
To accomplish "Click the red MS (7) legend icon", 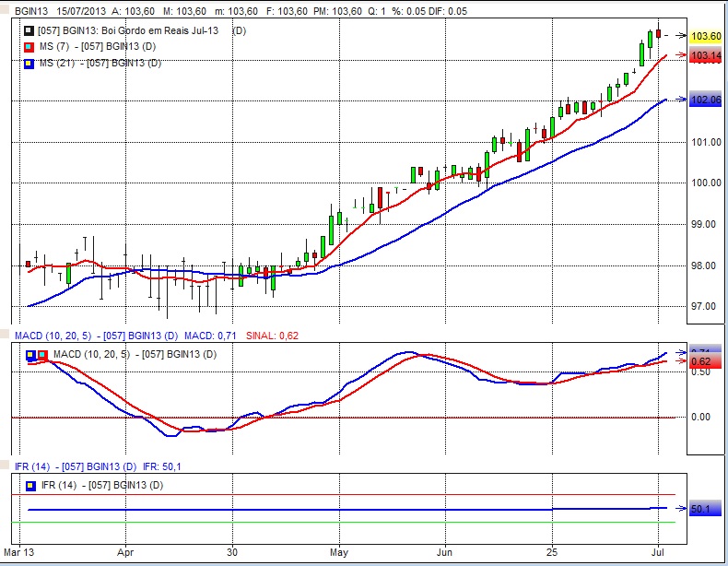I will pos(29,47).
